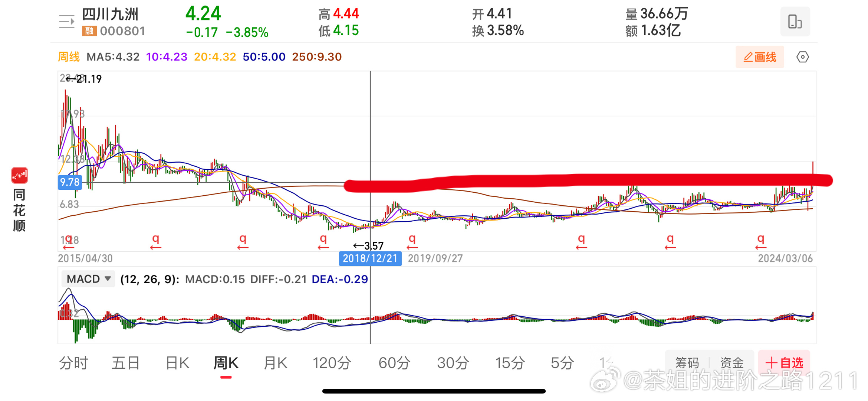Tap the change percent -3.85%
The width and height of the screenshot is (868, 401).
[x=247, y=33]
